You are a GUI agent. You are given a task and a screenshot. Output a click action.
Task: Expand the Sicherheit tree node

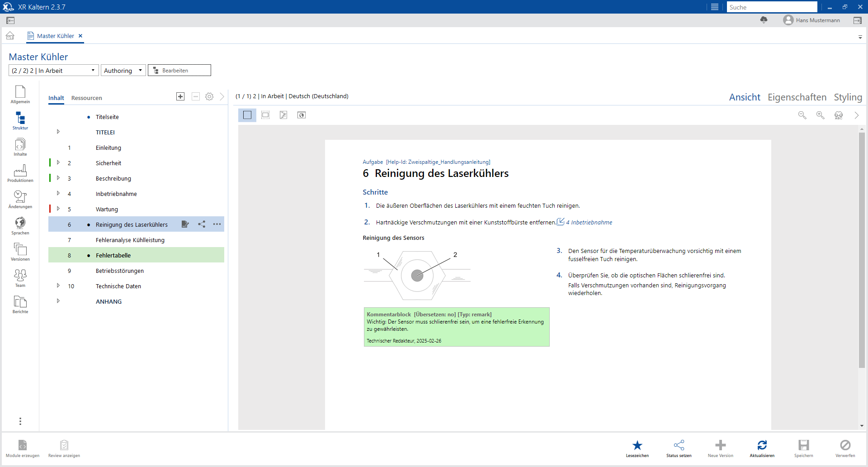coord(58,162)
